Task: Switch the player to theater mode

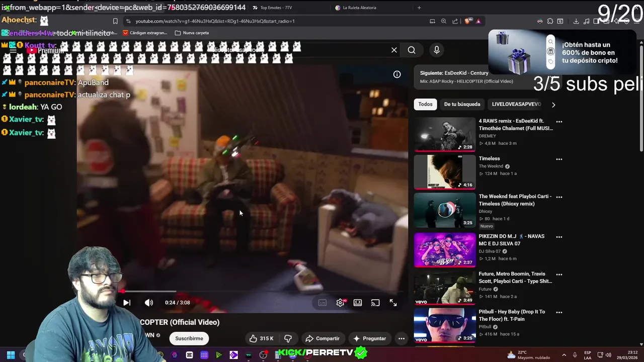Action: point(358,303)
